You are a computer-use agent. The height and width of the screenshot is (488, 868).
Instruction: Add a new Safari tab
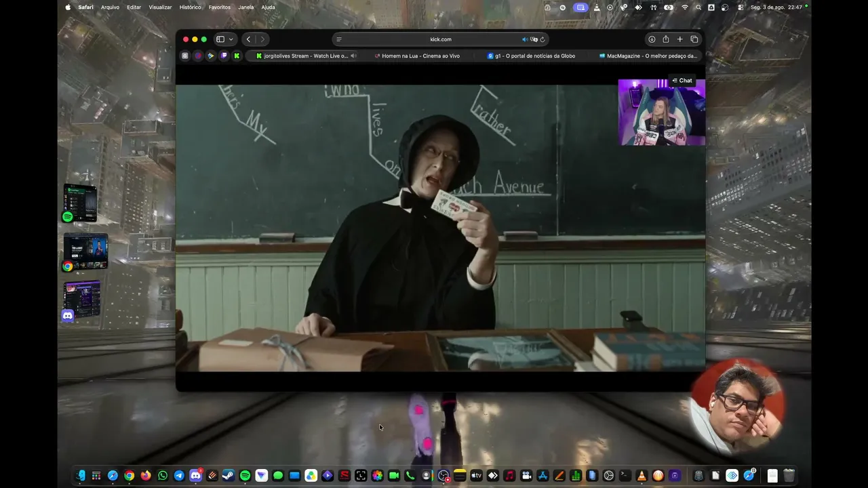(680, 39)
